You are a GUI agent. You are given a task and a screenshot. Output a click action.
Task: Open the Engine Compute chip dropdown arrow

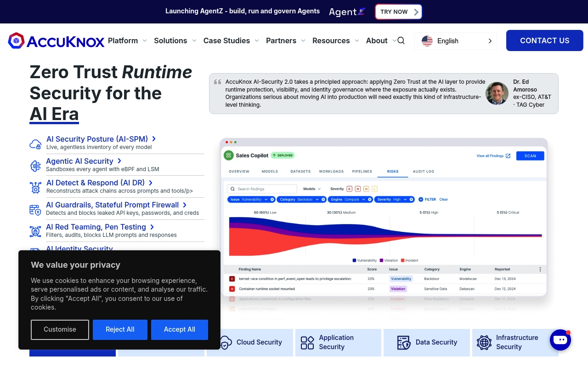tap(364, 200)
